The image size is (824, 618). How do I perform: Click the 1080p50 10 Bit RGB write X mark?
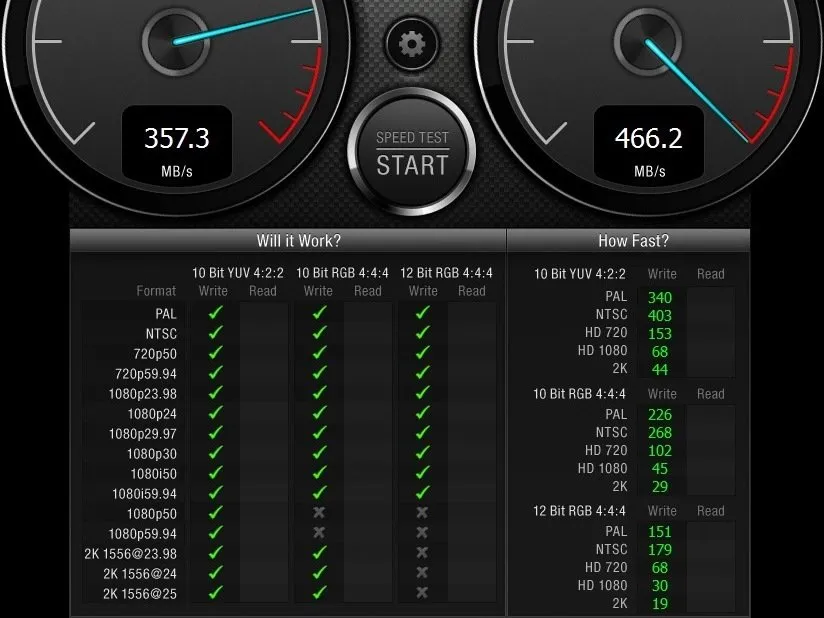tap(318, 512)
